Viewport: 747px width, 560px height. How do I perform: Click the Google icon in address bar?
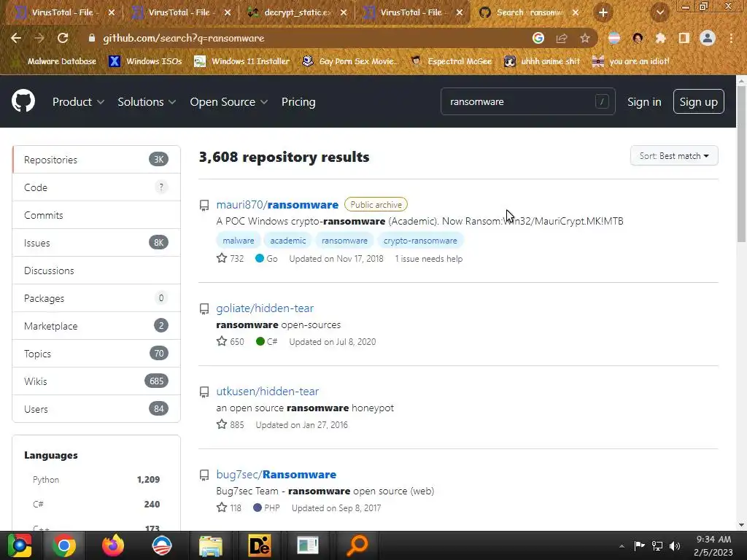tap(538, 38)
